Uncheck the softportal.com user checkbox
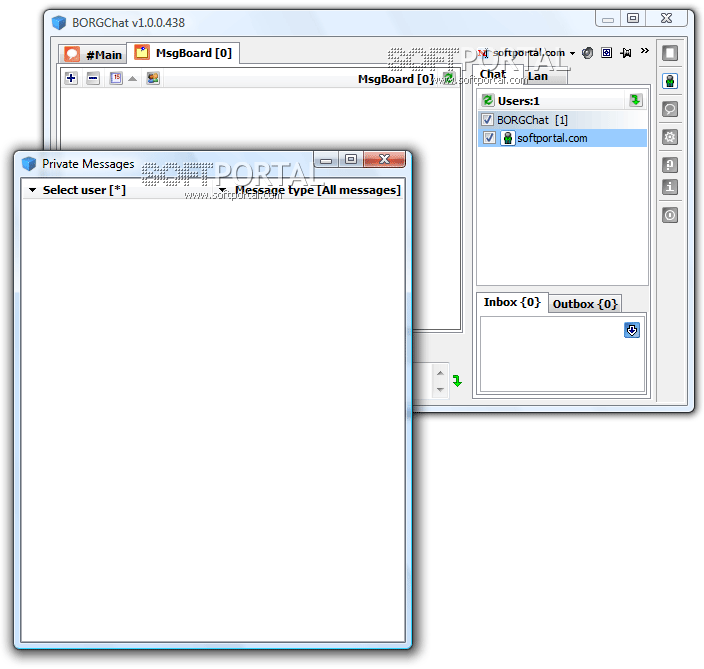Screen dimensions: 704x669 coord(489,138)
